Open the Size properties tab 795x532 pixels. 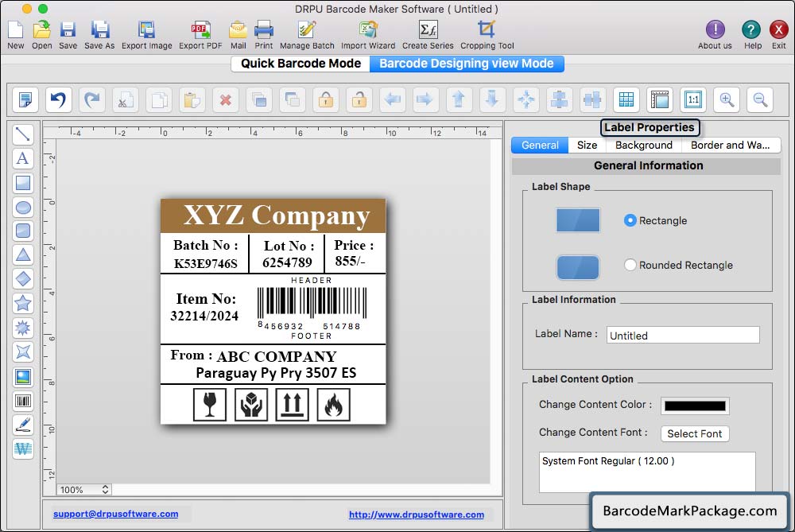[587, 145]
